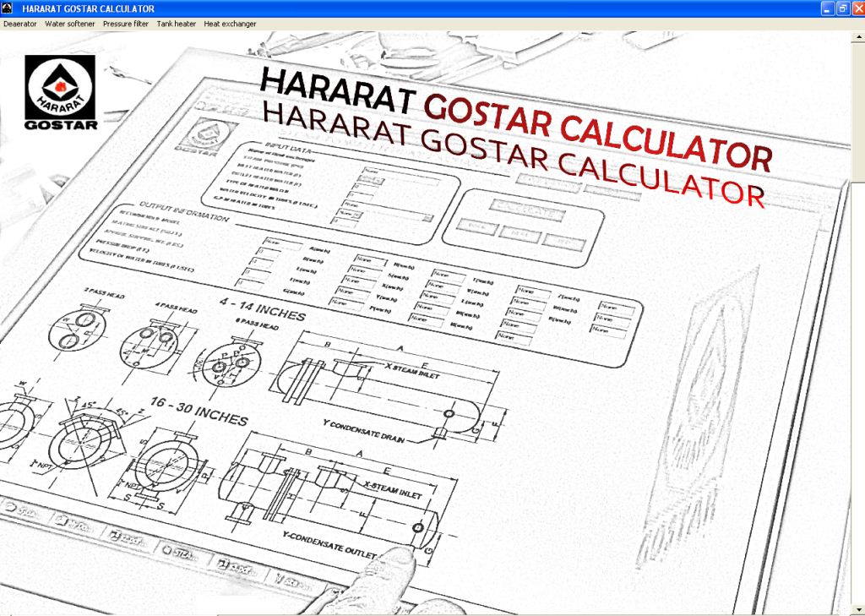Click the vertical scrollbar up arrow
This screenshot has height=616, width=865.
tap(857, 39)
